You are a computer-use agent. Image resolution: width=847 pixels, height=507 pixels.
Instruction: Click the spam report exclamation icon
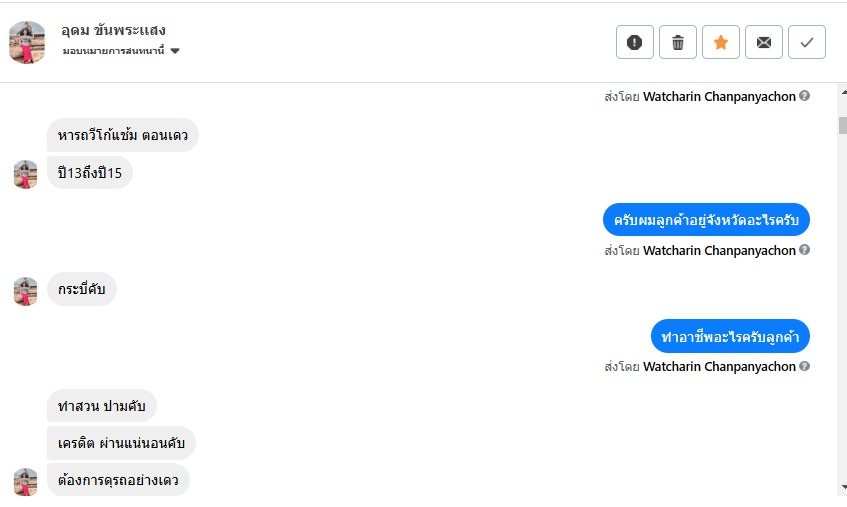(x=634, y=42)
